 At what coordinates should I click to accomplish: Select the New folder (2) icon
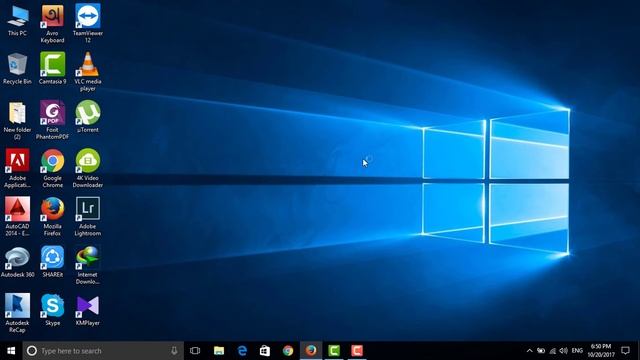point(17,121)
